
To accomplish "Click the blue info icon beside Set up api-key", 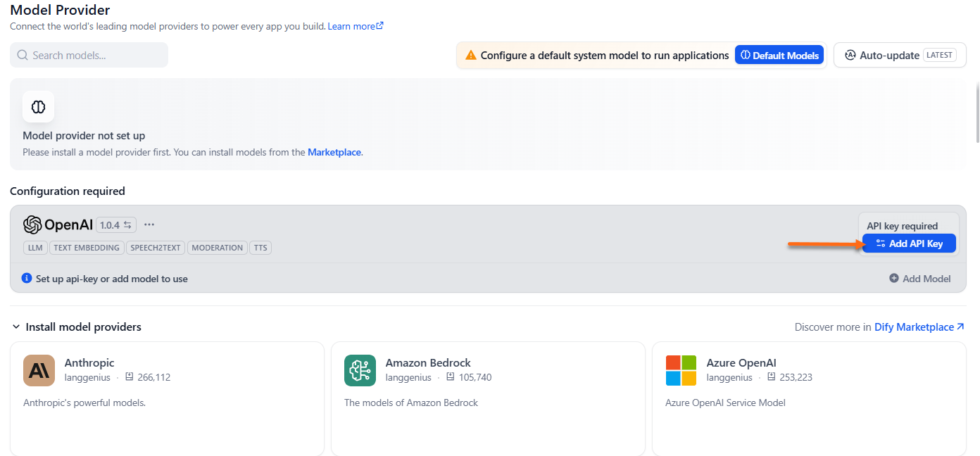I will pyautogui.click(x=27, y=279).
